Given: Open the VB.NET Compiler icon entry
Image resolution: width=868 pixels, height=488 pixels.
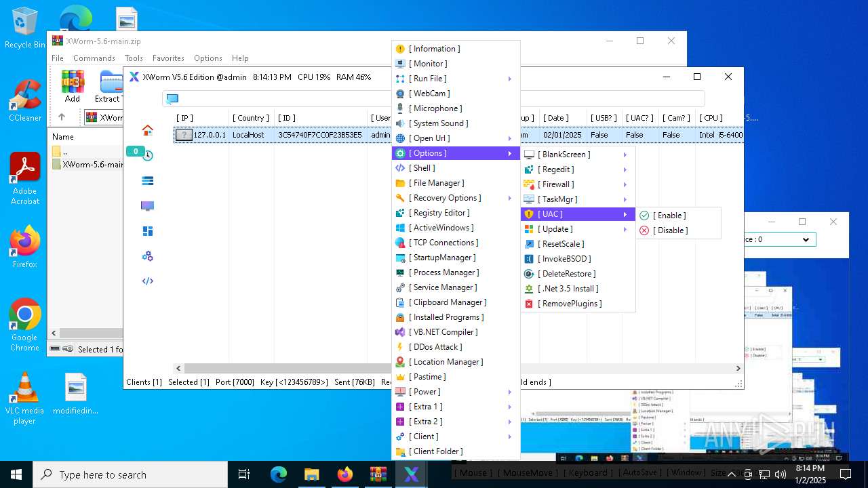Looking at the screenshot, I should (x=400, y=332).
